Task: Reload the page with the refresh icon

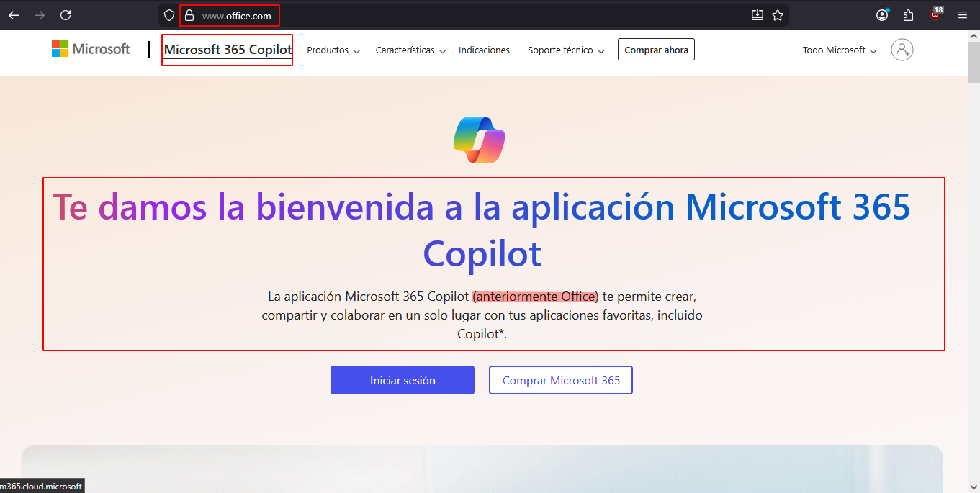Action: 66,15
